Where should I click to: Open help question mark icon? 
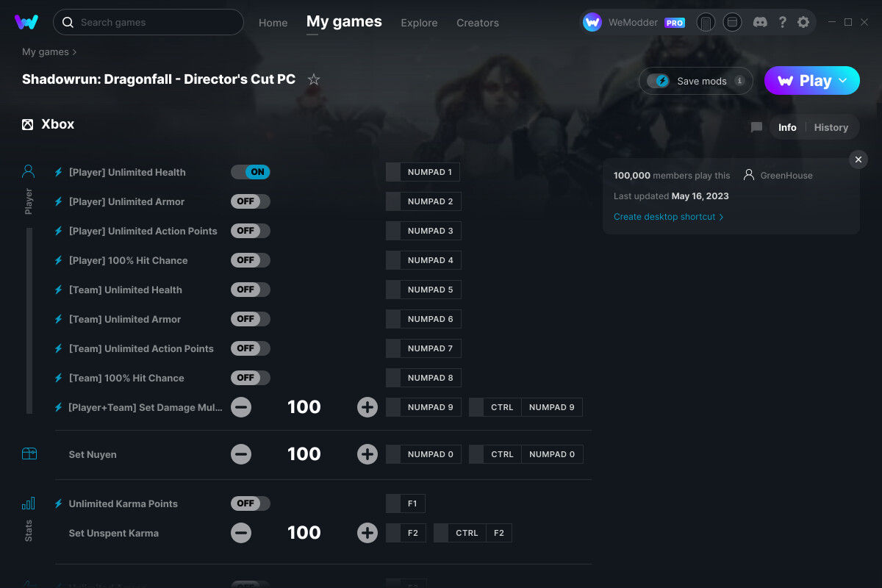point(783,22)
